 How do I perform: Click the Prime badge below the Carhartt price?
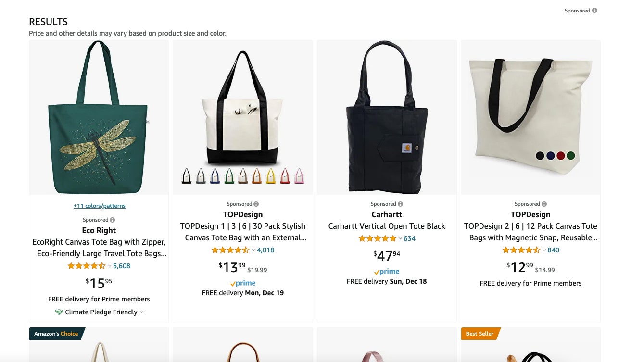(x=387, y=271)
